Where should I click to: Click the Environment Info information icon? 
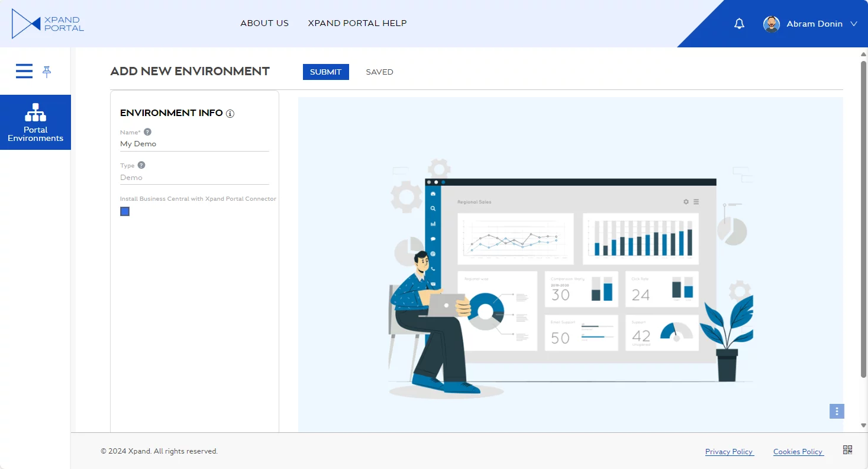coord(230,114)
